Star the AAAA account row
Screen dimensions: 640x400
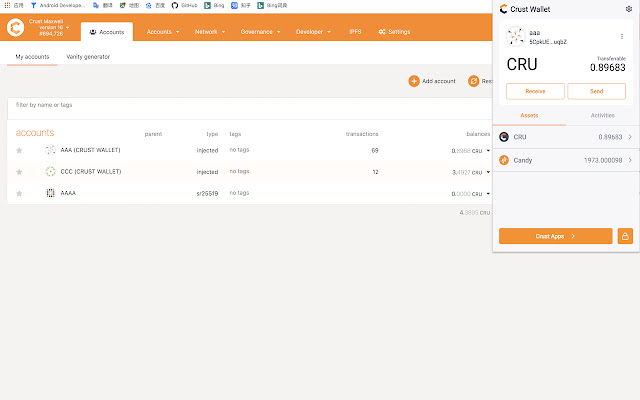19,192
